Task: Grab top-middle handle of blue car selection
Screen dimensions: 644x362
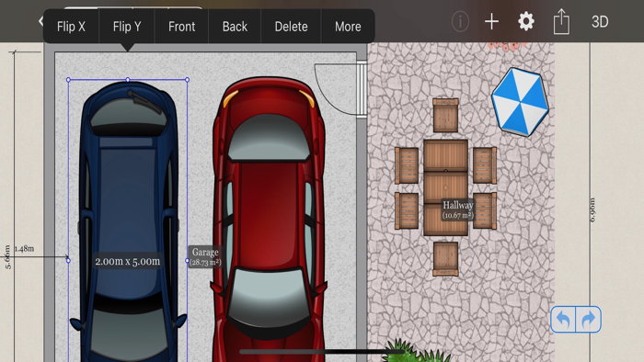Action: point(128,80)
